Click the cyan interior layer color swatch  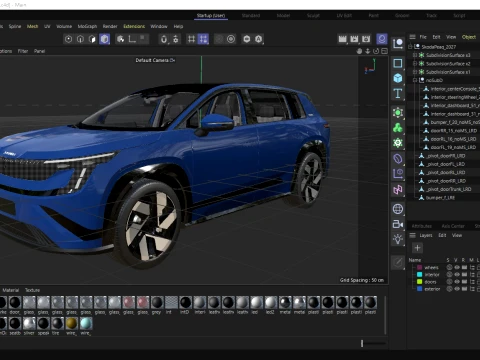(x=420, y=275)
